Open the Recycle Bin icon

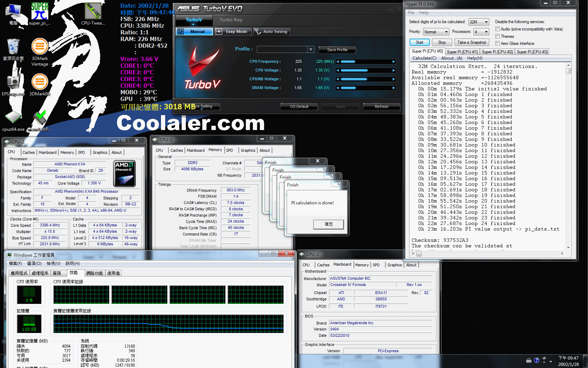pyautogui.click(x=13, y=47)
